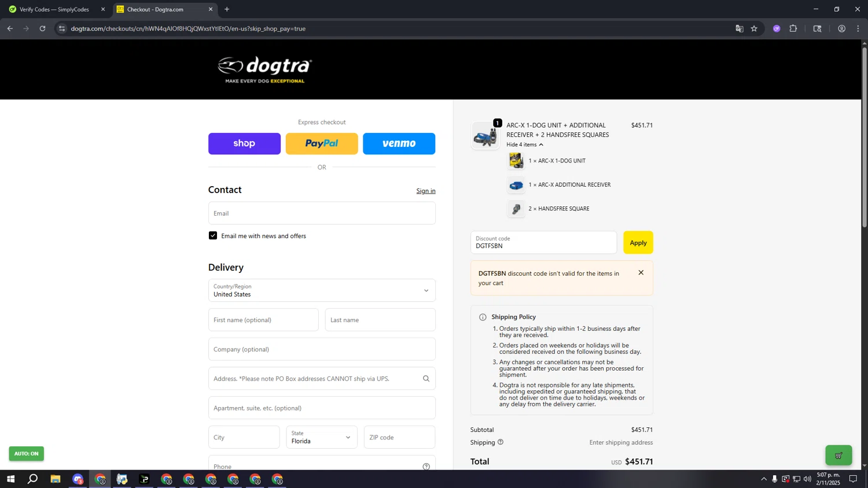View site information for dogtra.com
This screenshot has height=488, width=868.
(62, 28)
